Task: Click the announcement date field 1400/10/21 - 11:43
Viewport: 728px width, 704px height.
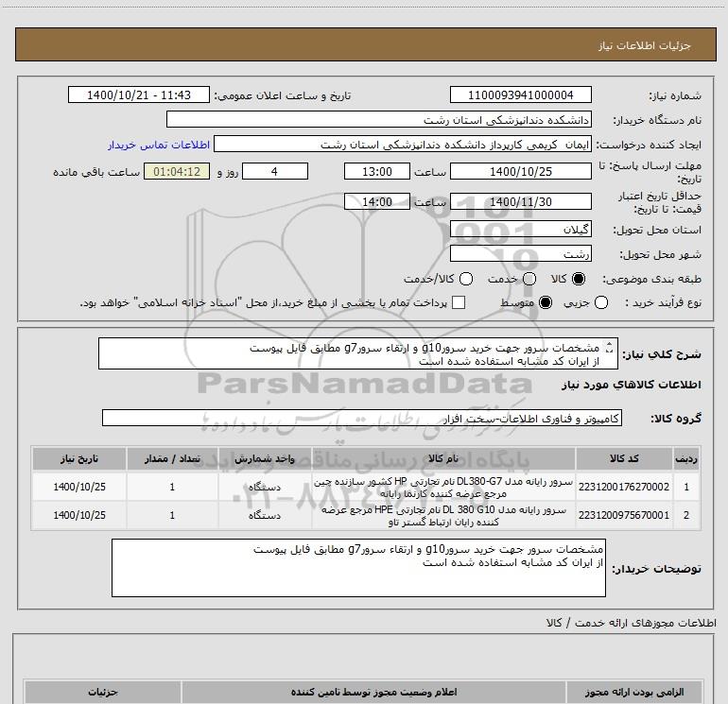Action: (x=139, y=94)
